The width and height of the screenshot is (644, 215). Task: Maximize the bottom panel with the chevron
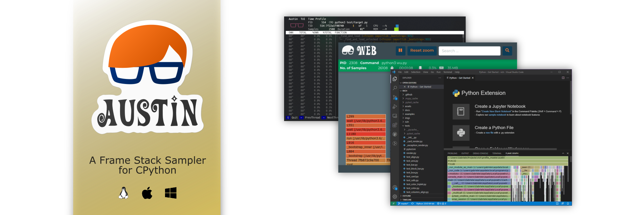click(x=563, y=153)
